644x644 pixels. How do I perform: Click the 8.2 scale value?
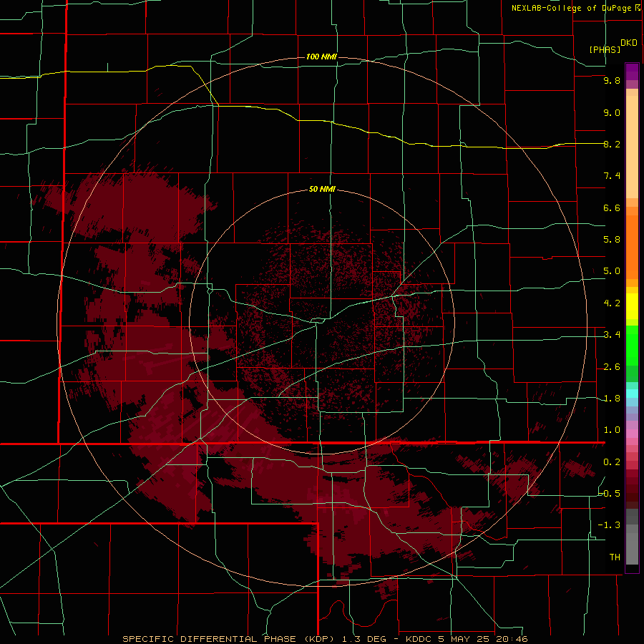pos(612,144)
